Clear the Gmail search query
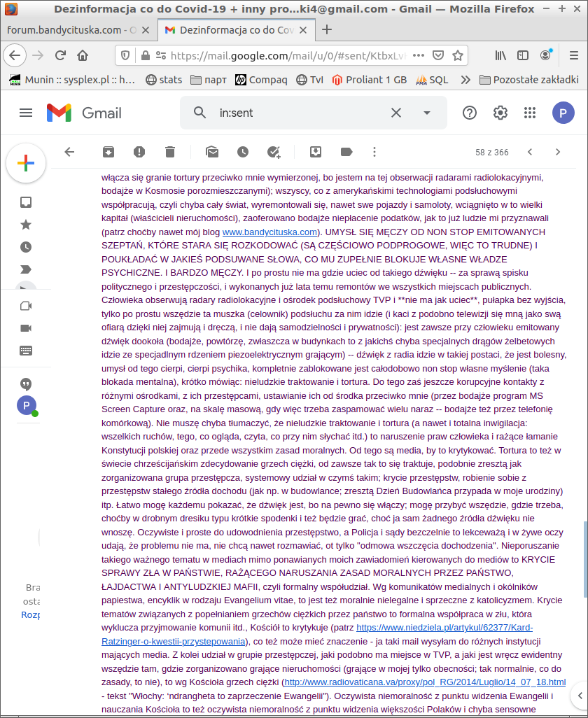The width and height of the screenshot is (588, 718). (x=396, y=113)
